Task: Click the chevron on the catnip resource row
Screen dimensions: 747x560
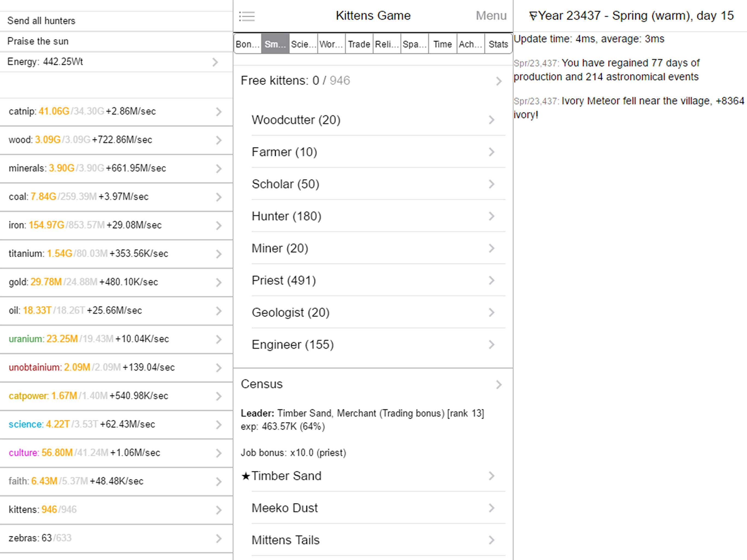Action: (218, 112)
